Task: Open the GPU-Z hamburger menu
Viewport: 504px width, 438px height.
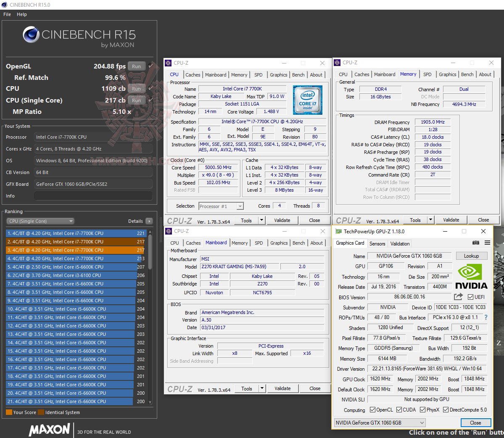Action: (487, 243)
